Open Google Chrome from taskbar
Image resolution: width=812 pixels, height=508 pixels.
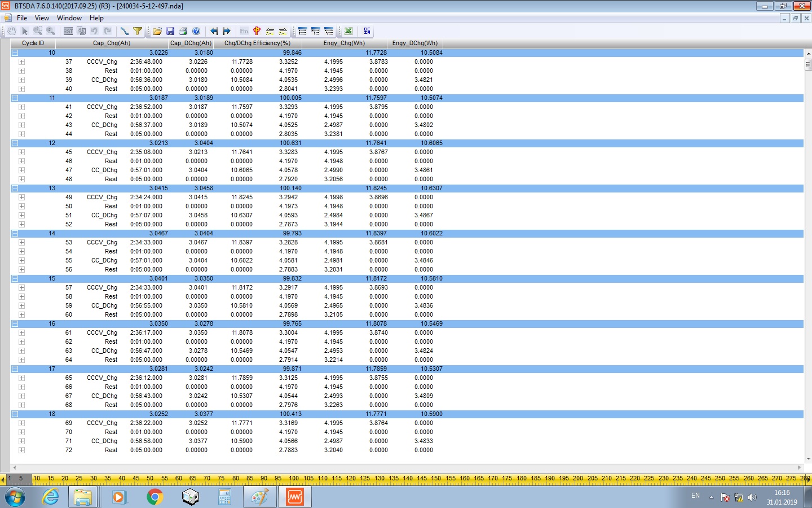pyautogui.click(x=155, y=497)
